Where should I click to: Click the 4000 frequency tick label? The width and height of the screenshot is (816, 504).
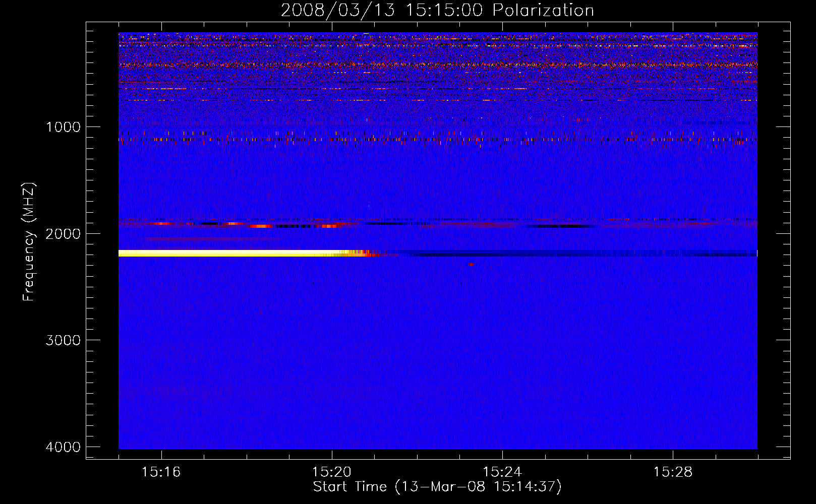(63, 447)
